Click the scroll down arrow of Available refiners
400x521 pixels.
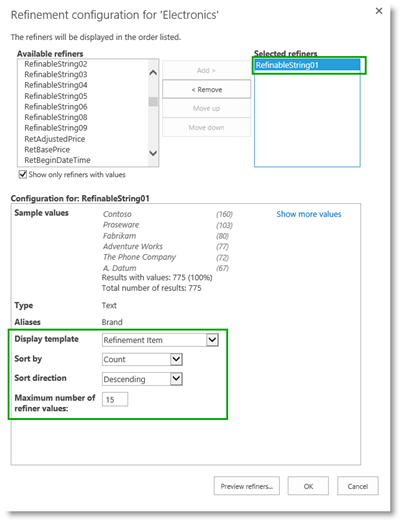tap(153, 153)
